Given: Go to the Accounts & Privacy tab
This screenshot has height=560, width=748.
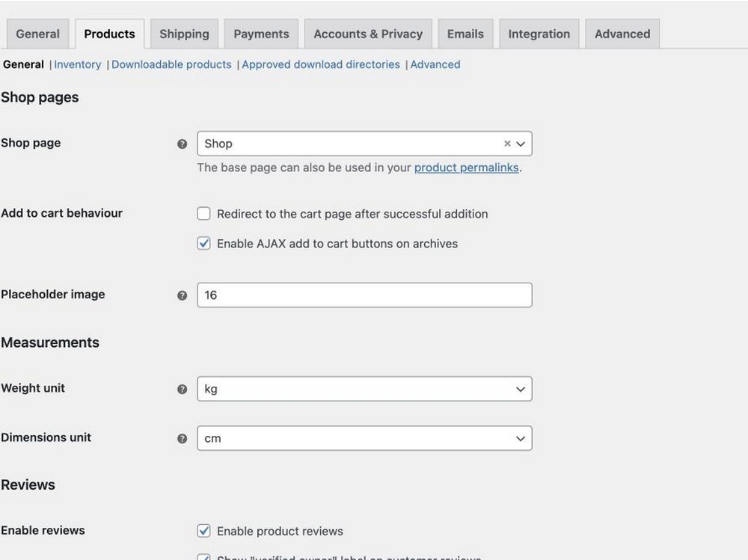Looking at the screenshot, I should pyautogui.click(x=368, y=34).
